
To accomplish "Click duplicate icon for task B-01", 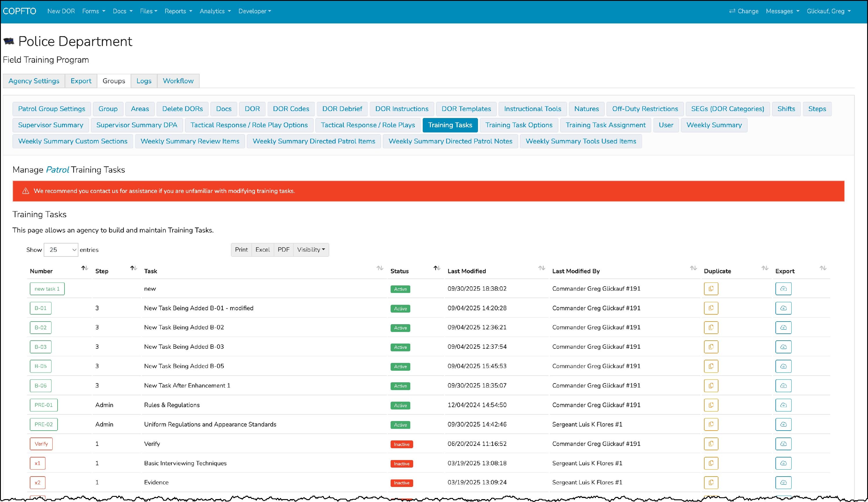I will click(x=711, y=308).
